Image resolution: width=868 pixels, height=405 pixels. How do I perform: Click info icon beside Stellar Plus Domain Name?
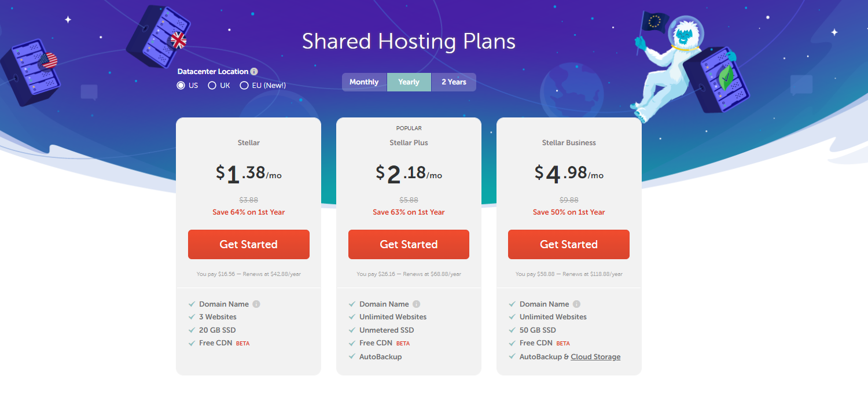coord(417,304)
